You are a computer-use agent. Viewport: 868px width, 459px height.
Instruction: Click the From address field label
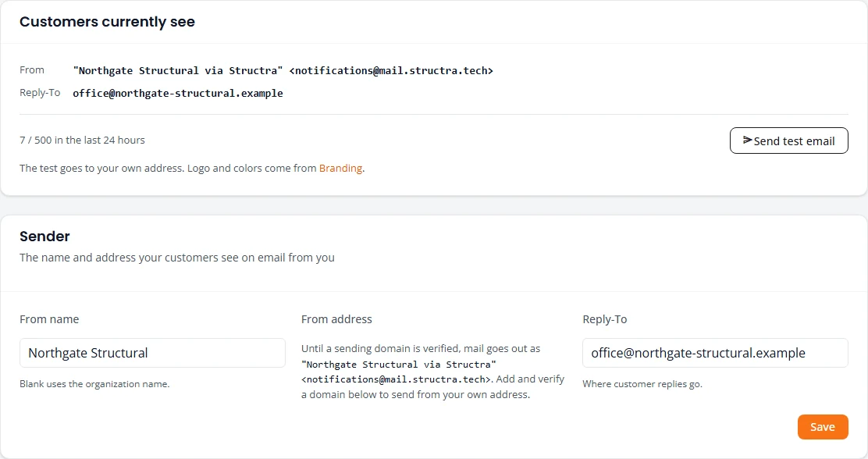(336, 319)
